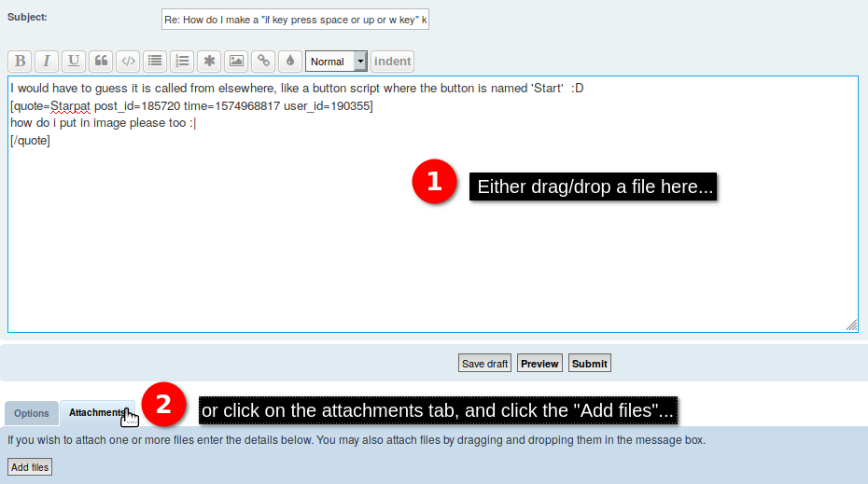Insert a quote block
Screen dimensions: 868x484
[101, 62]
